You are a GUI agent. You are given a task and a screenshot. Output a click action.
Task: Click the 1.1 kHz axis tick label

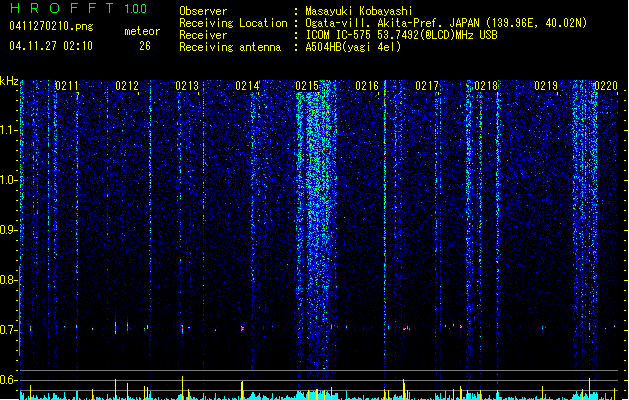tap(8, 130)
